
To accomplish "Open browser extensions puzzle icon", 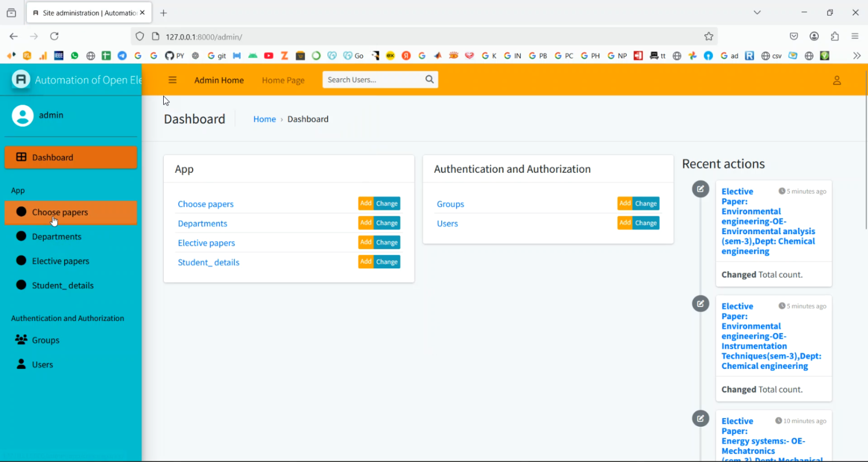I will point(834,36).
